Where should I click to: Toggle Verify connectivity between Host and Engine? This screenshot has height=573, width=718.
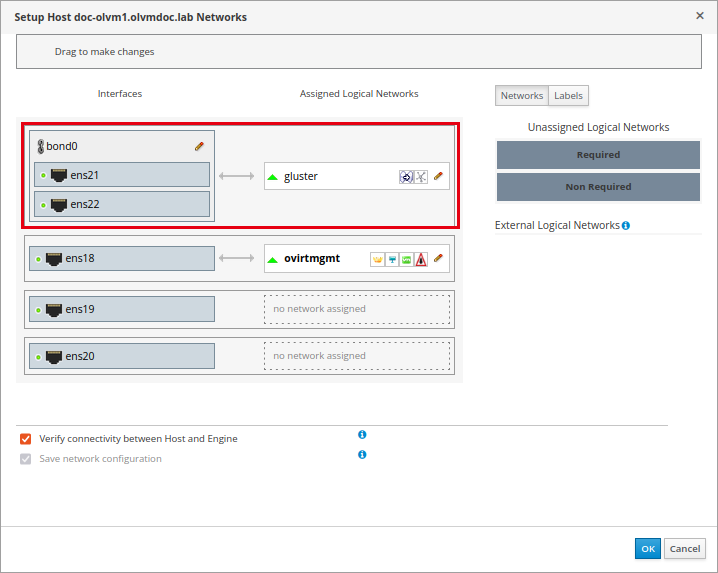[x=26, y=439]
